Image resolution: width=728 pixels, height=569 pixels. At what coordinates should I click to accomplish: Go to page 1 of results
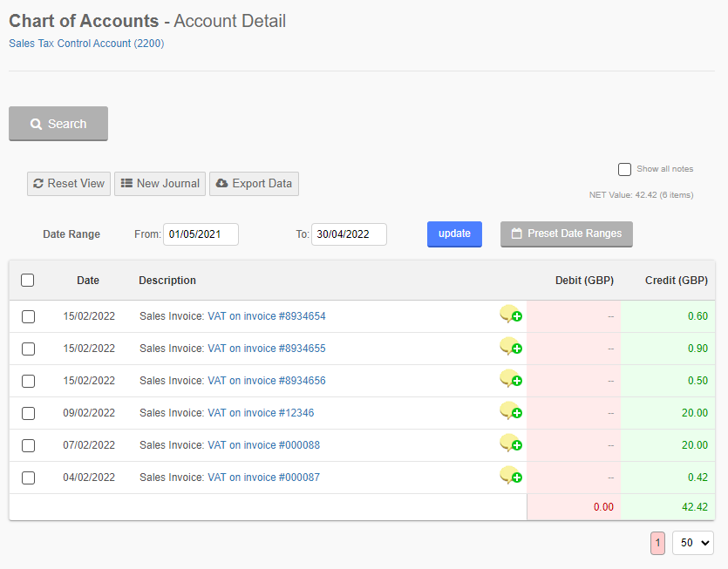click(657, 543)
